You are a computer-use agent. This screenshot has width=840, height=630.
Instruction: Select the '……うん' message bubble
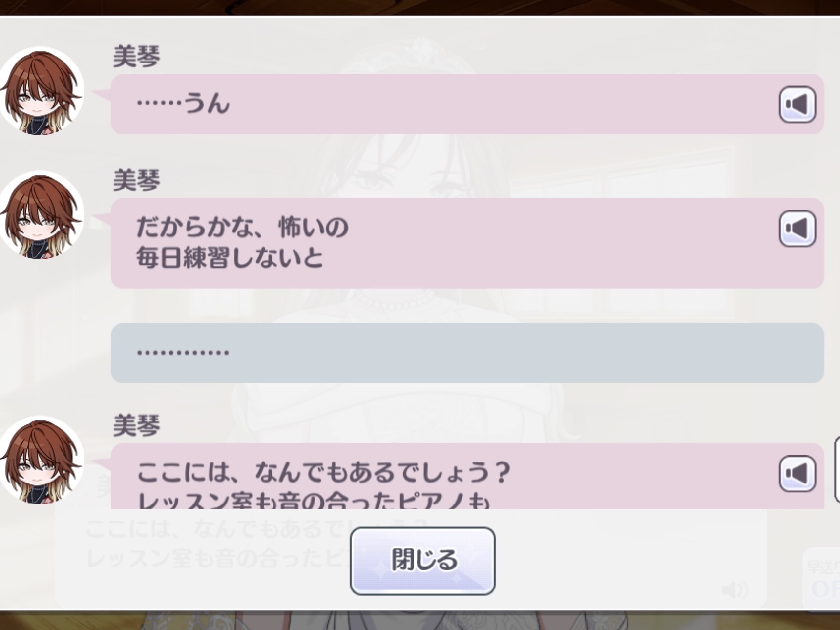[x=467, y=104]
